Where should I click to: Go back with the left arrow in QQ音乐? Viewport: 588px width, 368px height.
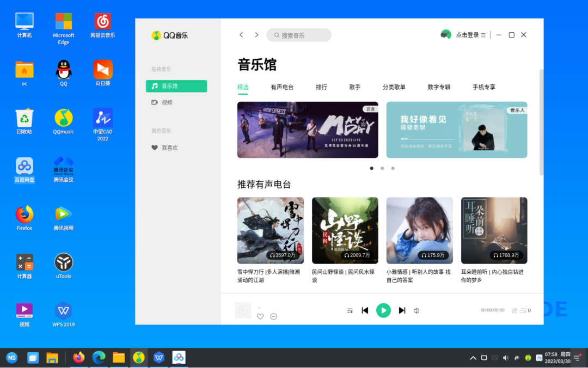241,35
